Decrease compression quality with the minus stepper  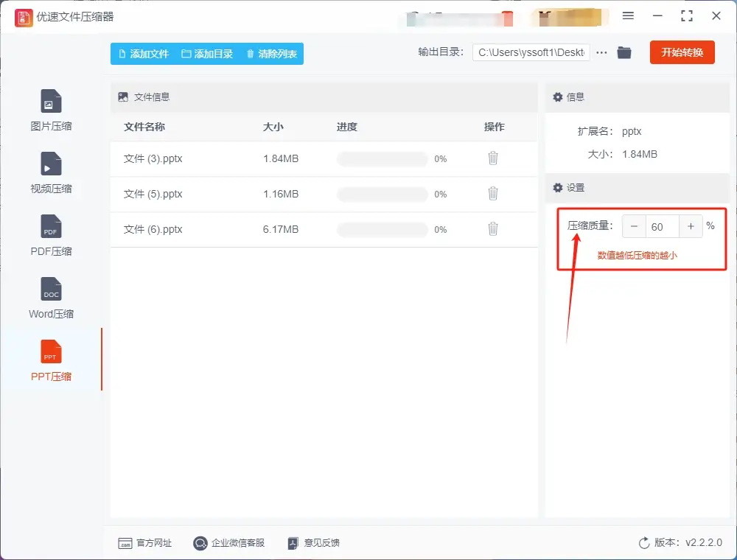coord(635,226)
